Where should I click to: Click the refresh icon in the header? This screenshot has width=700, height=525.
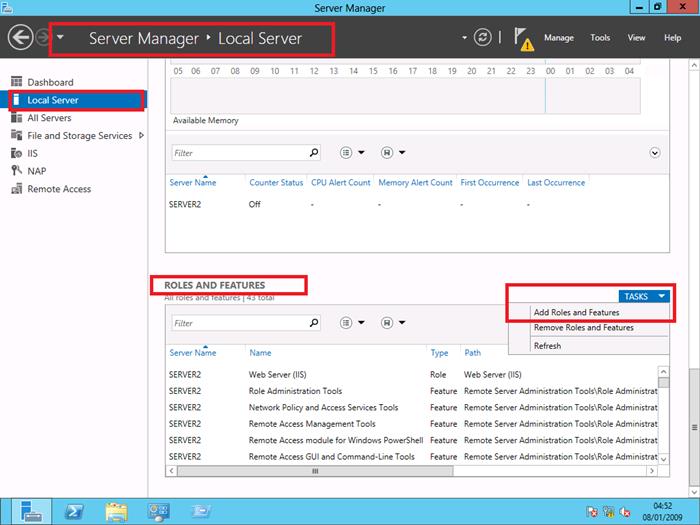coord(483,38)
